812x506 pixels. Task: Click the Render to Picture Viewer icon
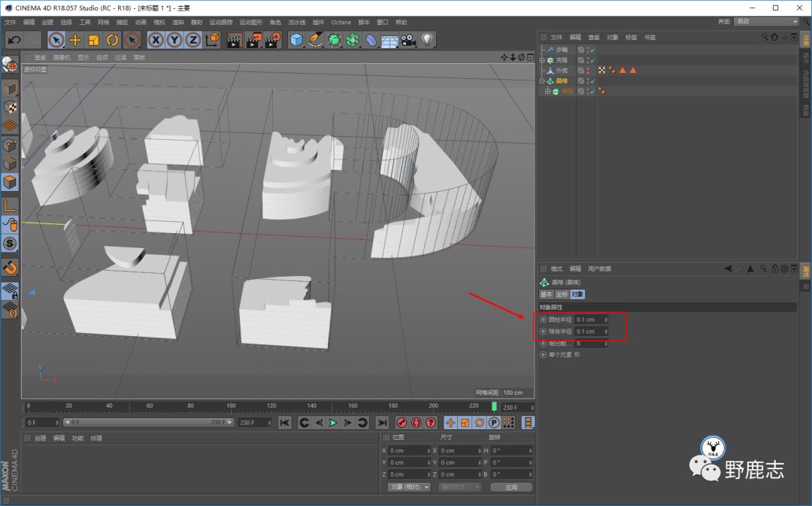(x=253, y=40)
